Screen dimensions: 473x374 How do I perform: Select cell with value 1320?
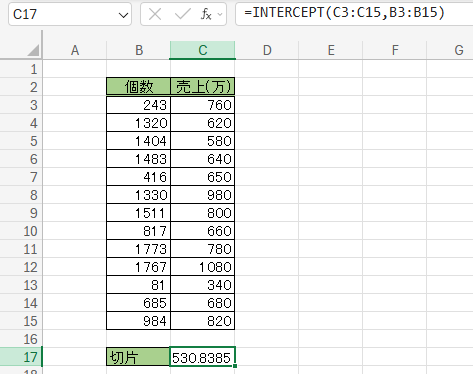pyautogui.click(x=139, y=123)
